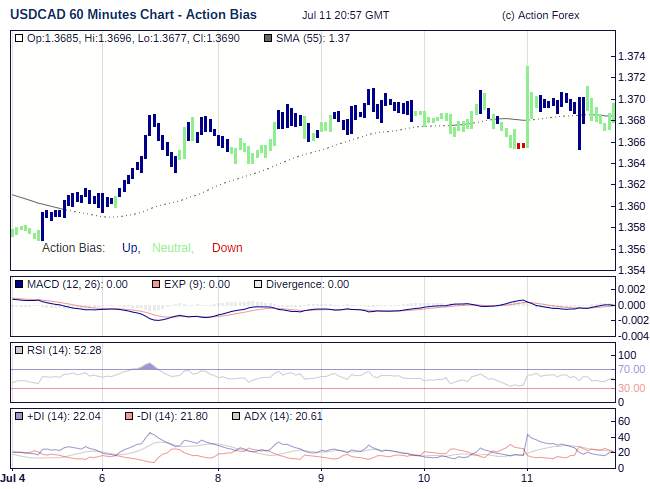Click the red "Down" action bias label
The height and width of the screenshot is (489, 650).
click(227, 248)
